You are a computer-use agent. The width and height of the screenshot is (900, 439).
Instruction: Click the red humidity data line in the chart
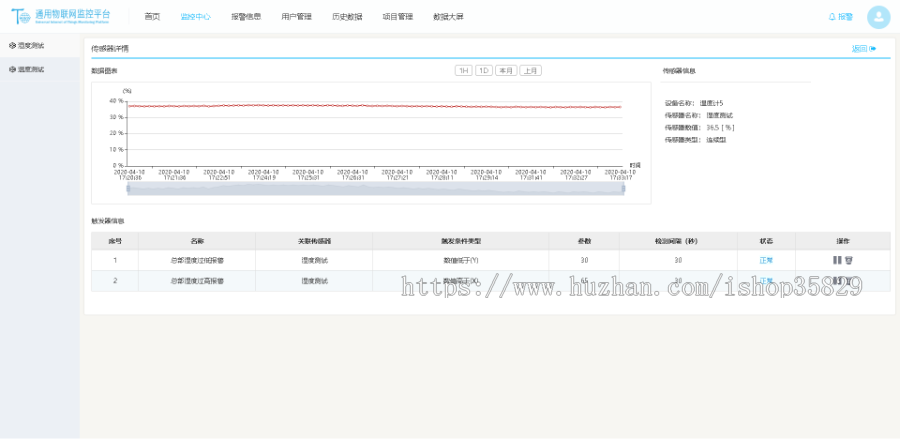point(374,106)
